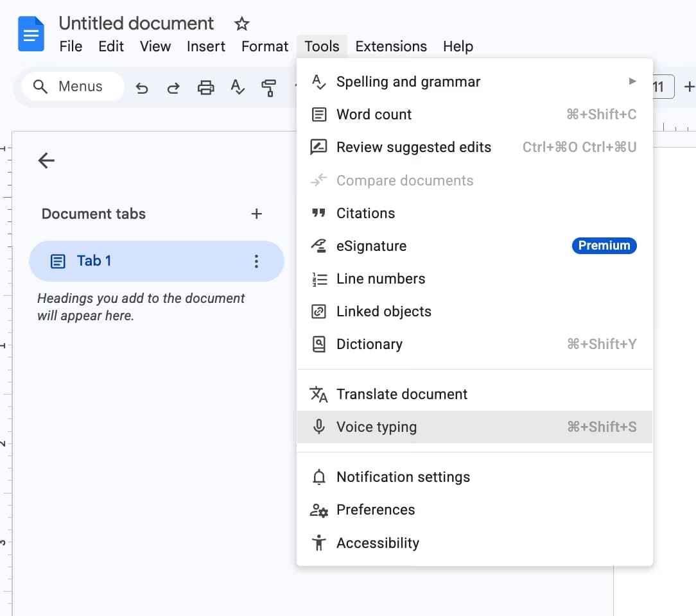
Task: Open the Format menu
Action: coord(265,46)
